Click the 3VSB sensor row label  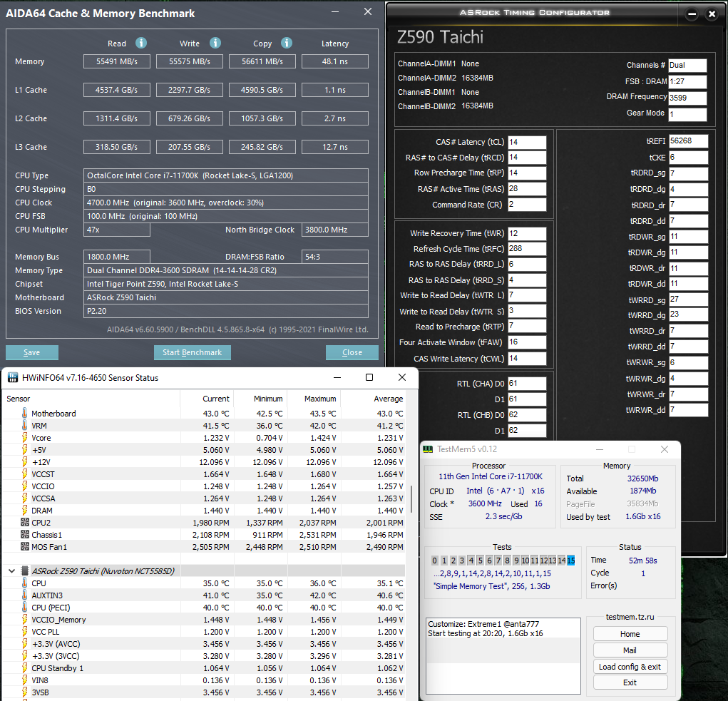click(x=40, y=692)
